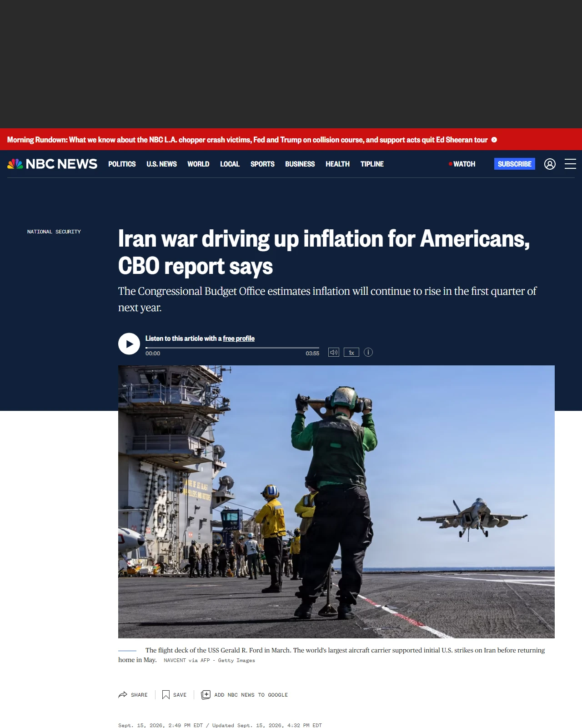Open the Politics section
This screenshot has width=582, height=728.
coord(122,164)
